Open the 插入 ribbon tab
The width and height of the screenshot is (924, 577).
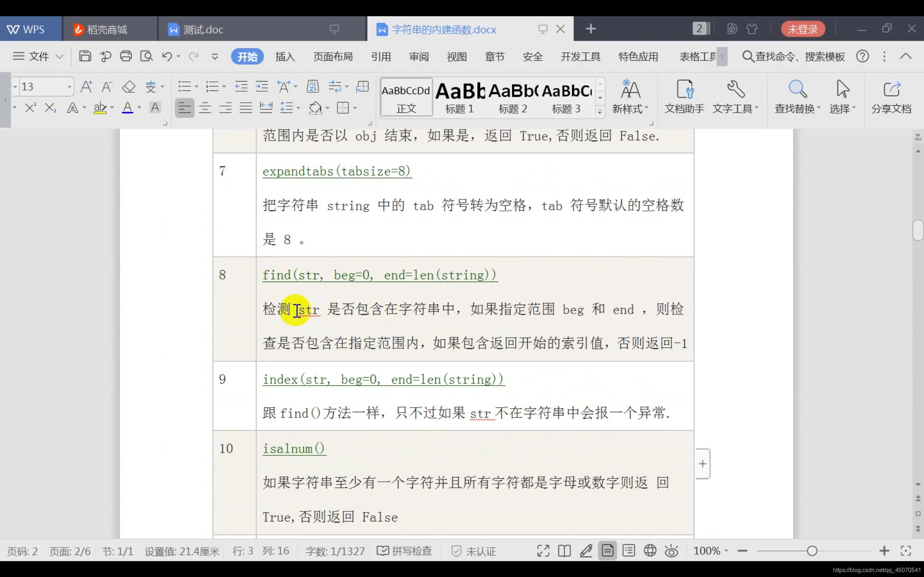tap(285, 57)
